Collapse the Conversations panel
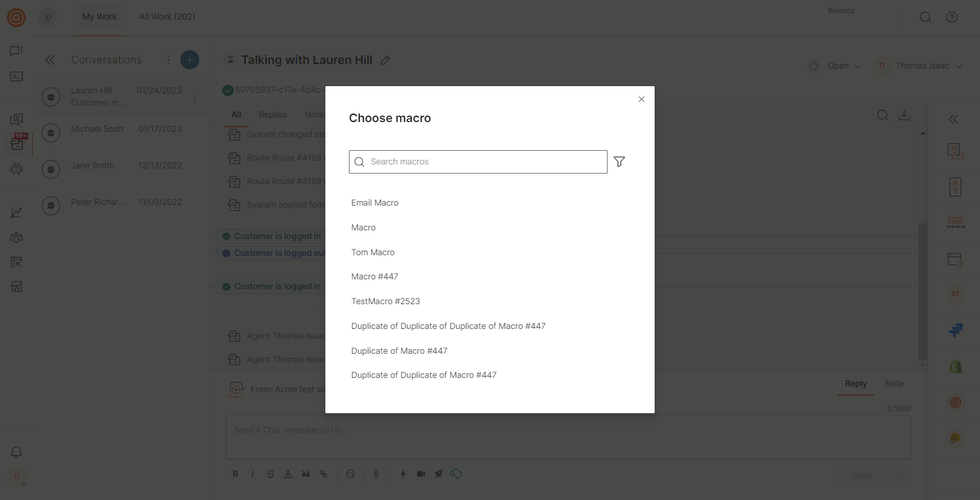The image size is (980, 500). [50, 60]
